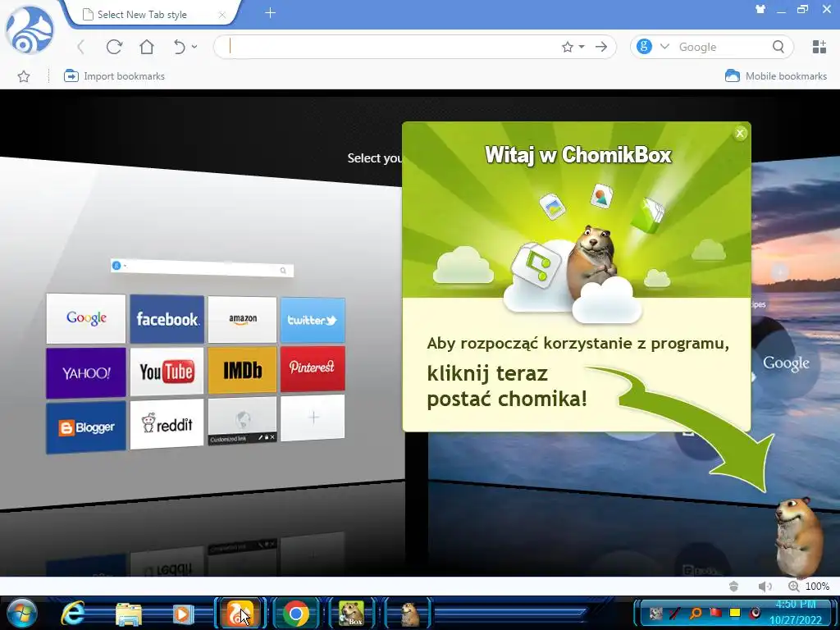Screen dimensions: 840x630
Task: Select the YouTube speed dial tile
Action: (167, 372)
